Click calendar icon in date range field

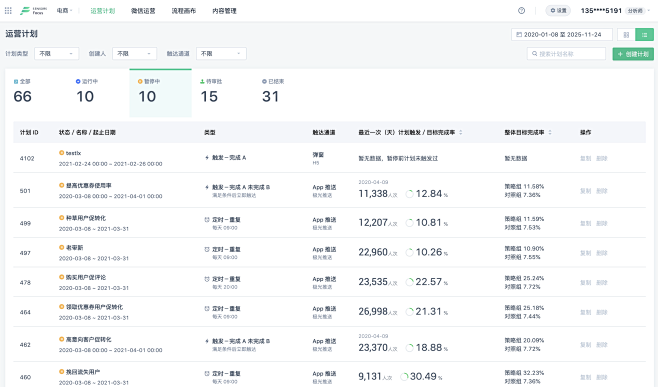pos(519,34)
